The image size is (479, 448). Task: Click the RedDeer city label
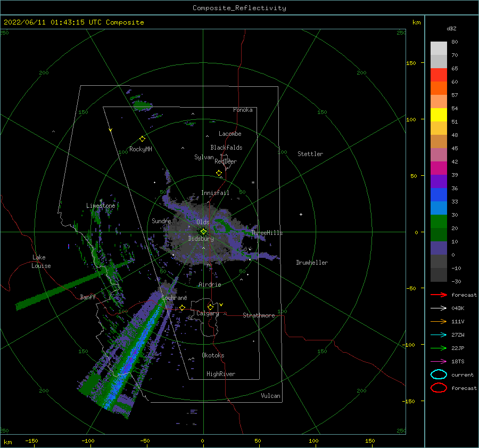coord(226,161)
